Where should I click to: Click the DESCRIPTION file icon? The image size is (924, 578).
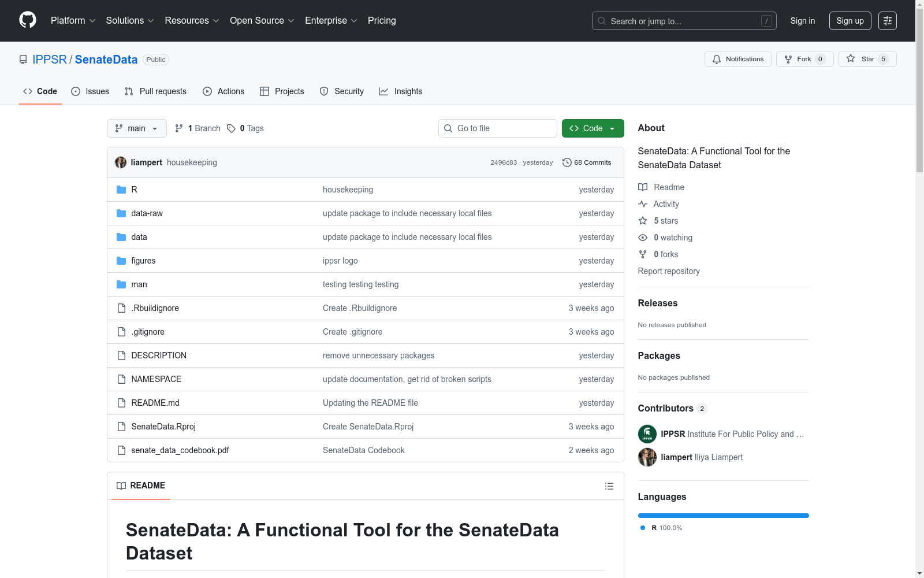click(x=121, y=355)
